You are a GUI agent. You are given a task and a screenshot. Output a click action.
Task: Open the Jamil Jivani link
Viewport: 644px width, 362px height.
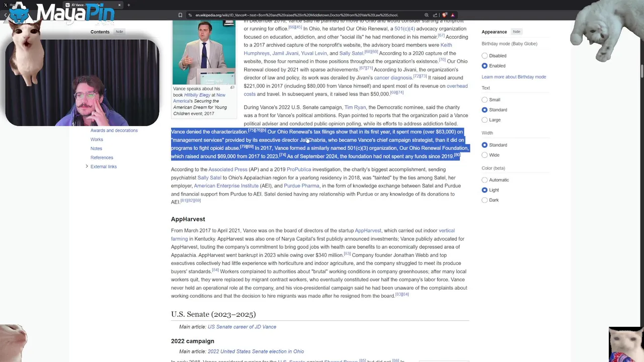[285, 53]
